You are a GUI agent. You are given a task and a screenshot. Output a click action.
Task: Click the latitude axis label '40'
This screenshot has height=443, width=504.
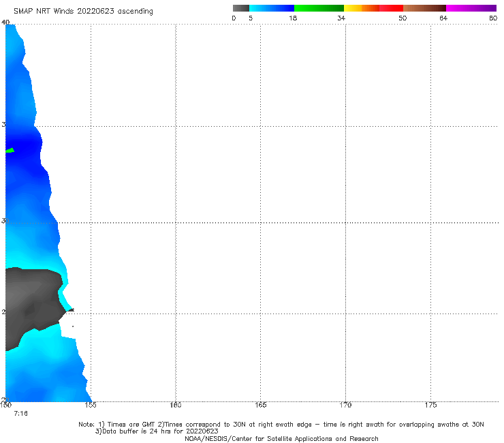pyautogui.click(x=5, y=22)
